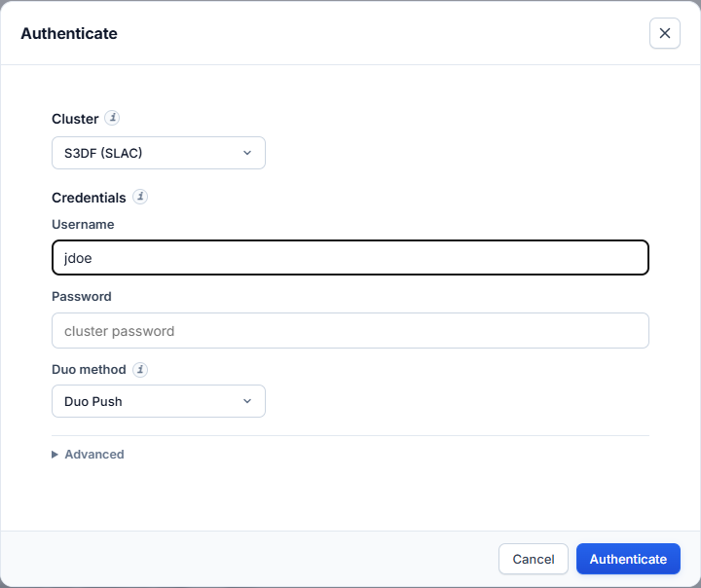The width and height of the screenshot is (701, 588).
Task: Click the Cluster label text
Action: (75, 119)
